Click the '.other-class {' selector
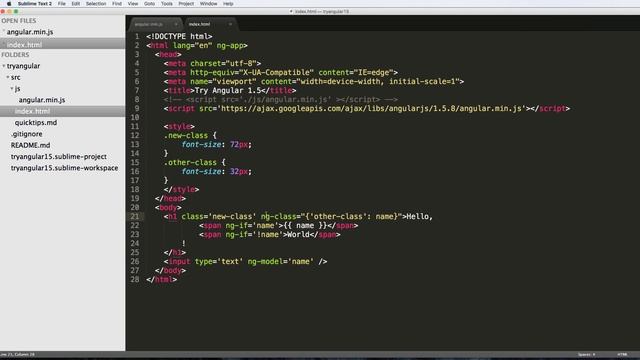Image resolution: width=640 pixels, height=360 pixels. click(195, 162)
